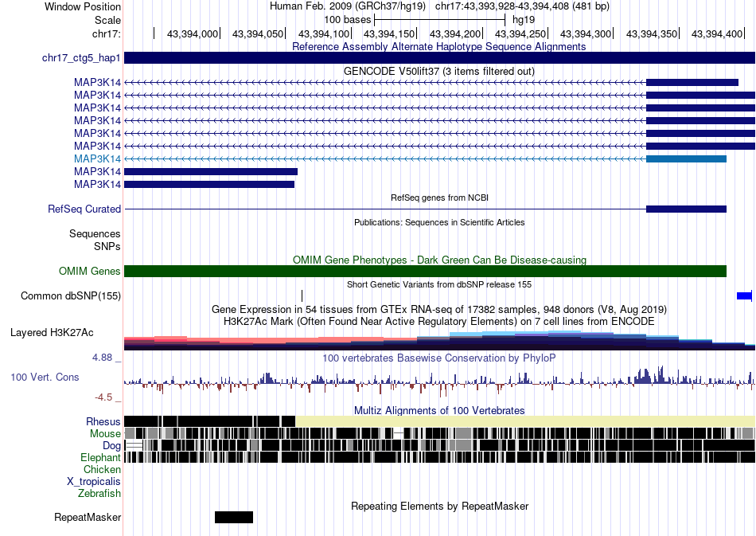Select the light blue MAP3K14 transcript label
The height and width of the screenshot is (536, 756).
click(97, 158)
